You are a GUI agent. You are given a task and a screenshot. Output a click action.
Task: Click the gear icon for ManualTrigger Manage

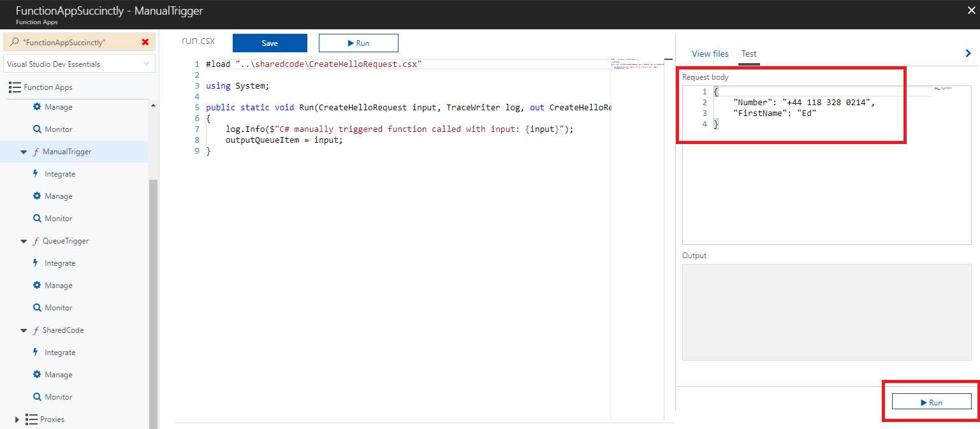(x=36, y=196)
